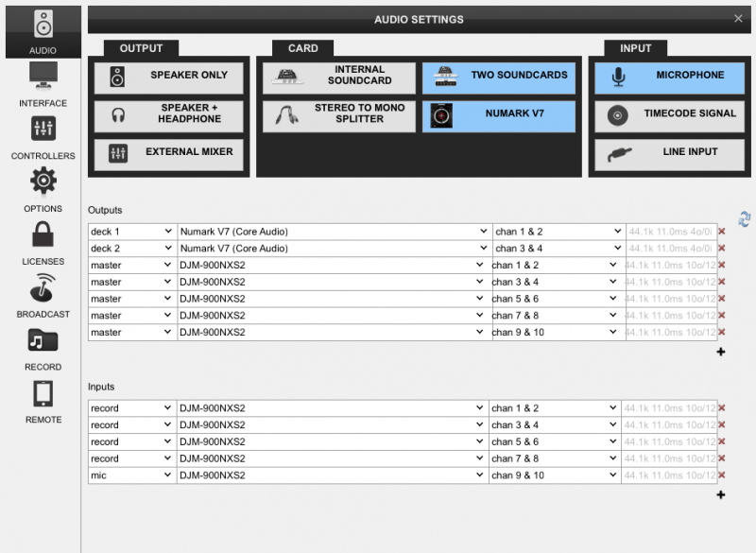Image resolution: width=756 pixels, height=553 pixels.
Task: Open mic input chan 9 & 10 dropdown
Action: [555, 475]
